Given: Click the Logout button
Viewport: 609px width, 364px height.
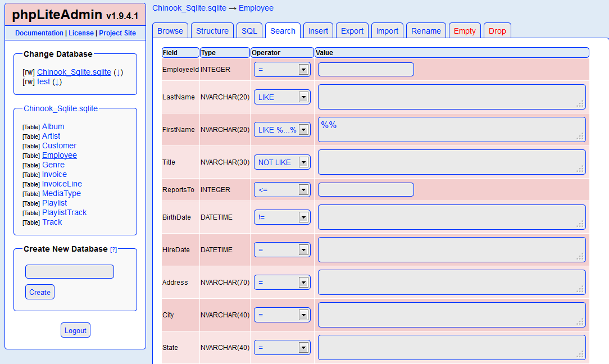Looking at the screenshot, I should 75,330.
